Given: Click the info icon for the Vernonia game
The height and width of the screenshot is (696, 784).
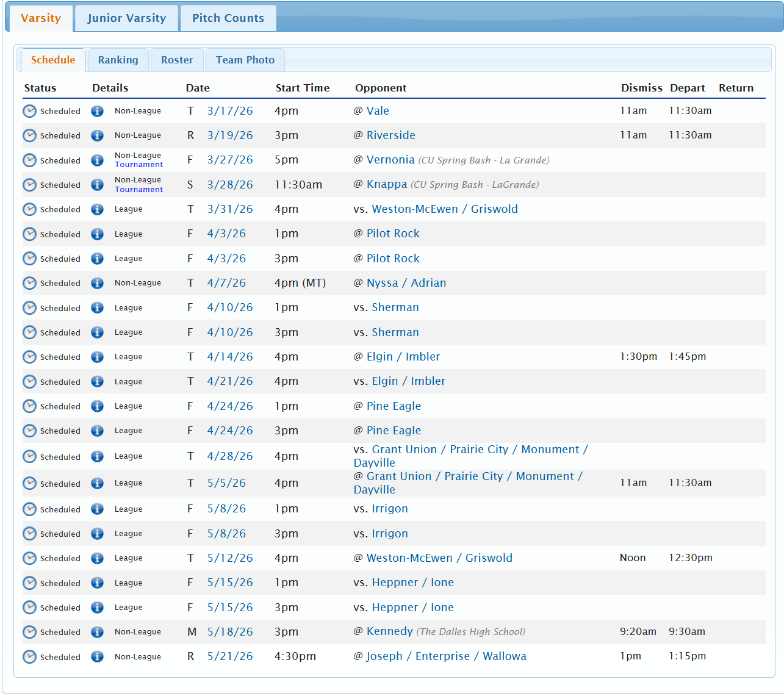Looking at the screenshot, I should tap(97, 160).
